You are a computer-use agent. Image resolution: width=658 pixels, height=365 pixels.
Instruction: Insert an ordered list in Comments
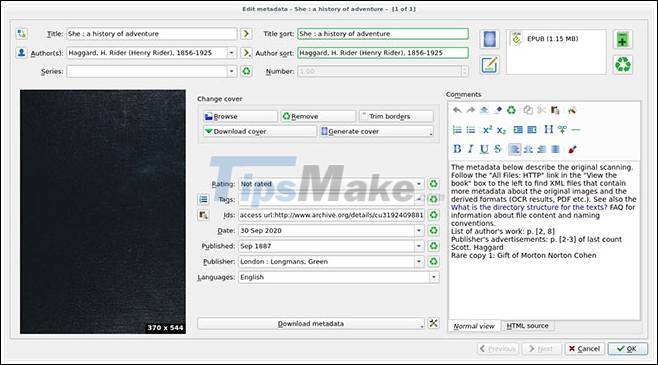pos(457,130)
